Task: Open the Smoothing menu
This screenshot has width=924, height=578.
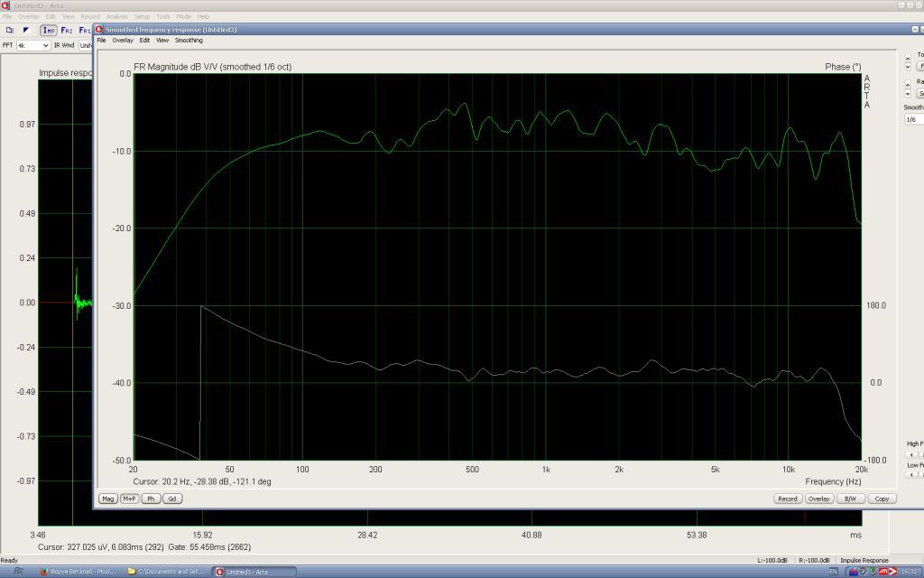Action: (189, 40)
